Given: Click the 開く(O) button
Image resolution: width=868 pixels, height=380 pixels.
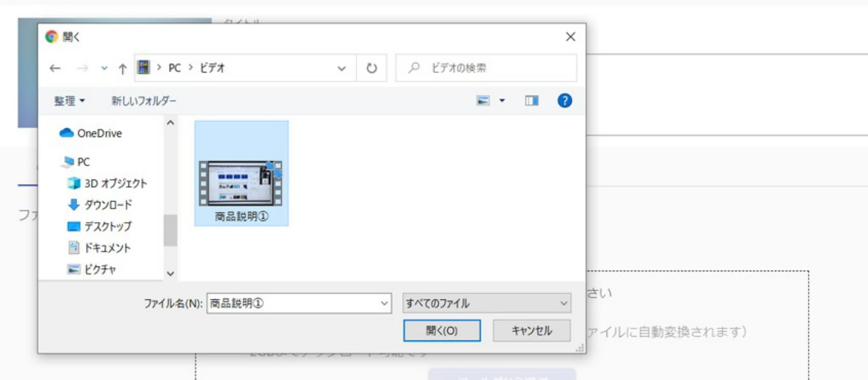Looking at the screenshot, I should point(442,330).
